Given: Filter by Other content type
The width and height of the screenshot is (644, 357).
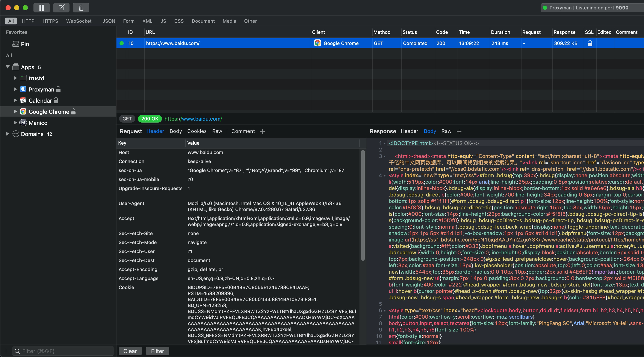Looking at the screenshot, I should pos(250,21).
